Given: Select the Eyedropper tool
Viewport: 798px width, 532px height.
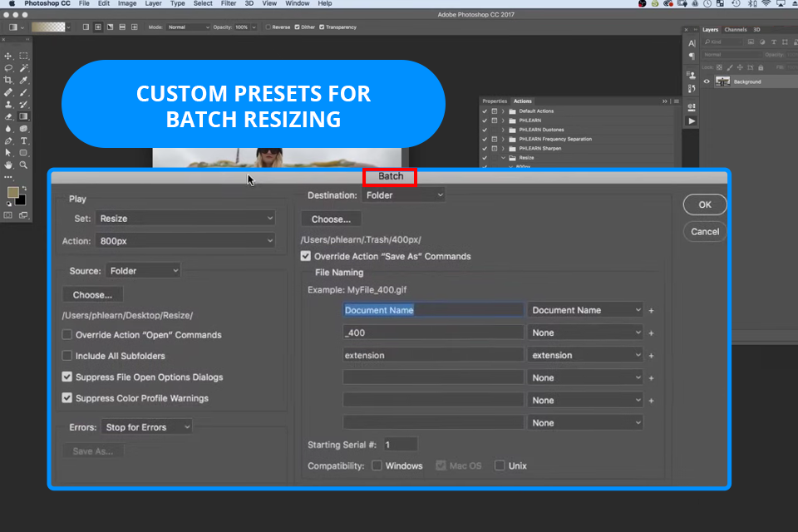Looking at the screenshot, I should 23,80.
